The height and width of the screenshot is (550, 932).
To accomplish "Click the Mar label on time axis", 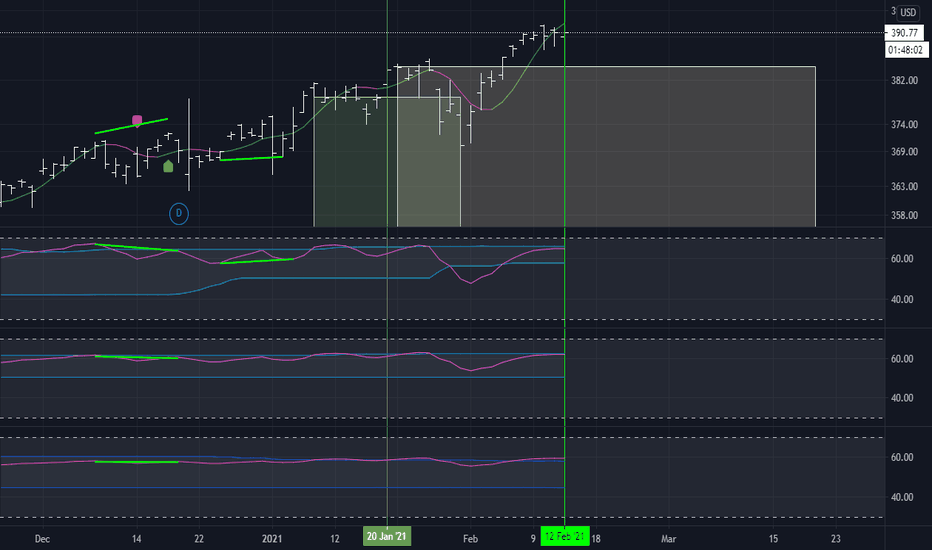I will point(669,539).
